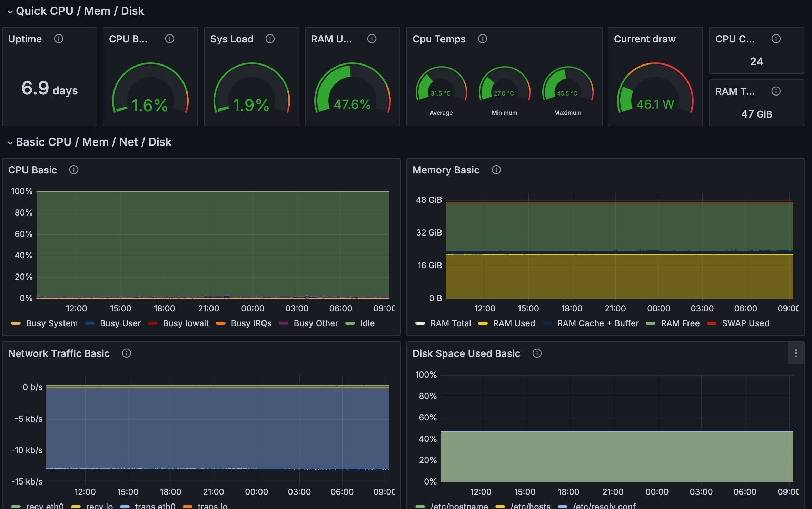
Task: Collapse the Quick CPU / Mem / Disk row
Action: (10, 11)
